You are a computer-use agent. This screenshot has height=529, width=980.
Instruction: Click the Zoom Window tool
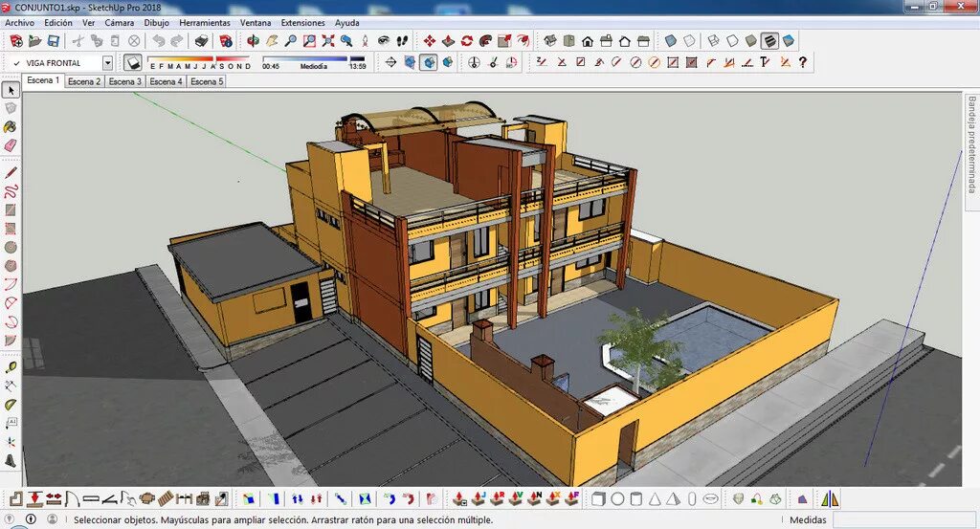pyautogui.click(x=309, y=41)
